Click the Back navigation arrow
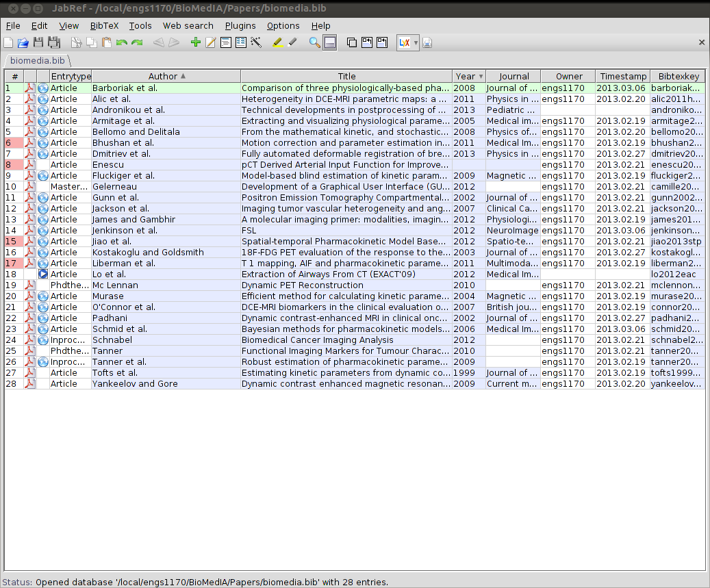Screen dimensions: 710x588 pyautogui.click(x=158, y=42)
